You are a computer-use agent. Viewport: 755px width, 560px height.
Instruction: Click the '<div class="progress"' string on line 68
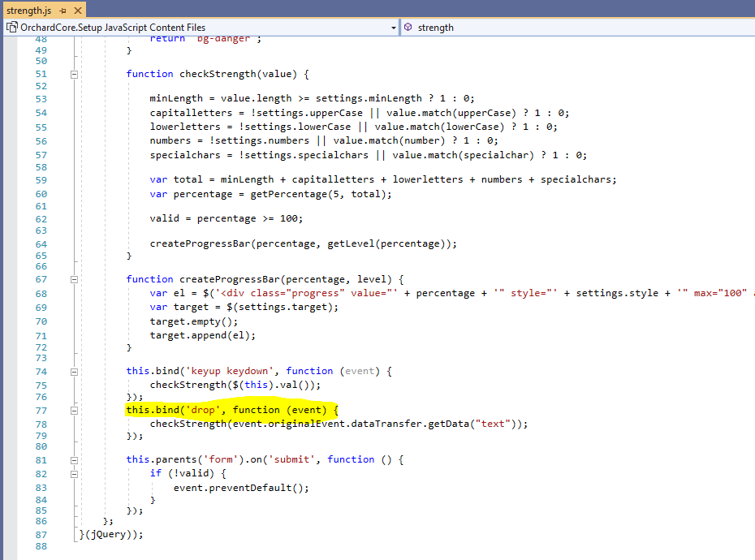click(283, 294)
